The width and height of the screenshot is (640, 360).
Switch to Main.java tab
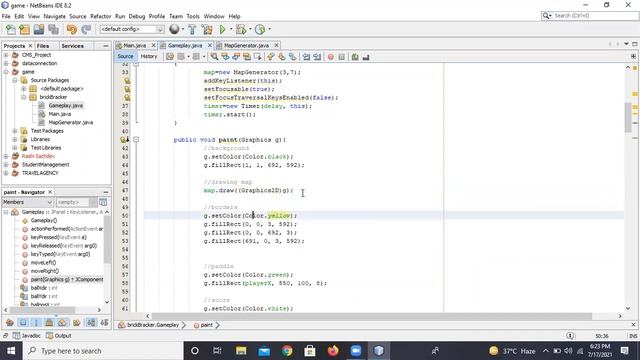134,45
